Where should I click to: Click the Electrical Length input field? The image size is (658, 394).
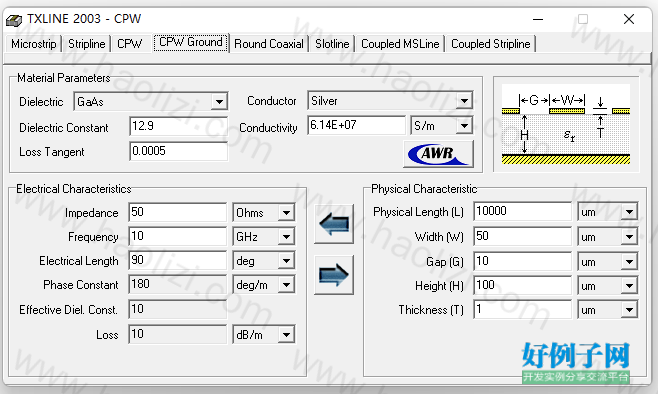[178, 260]
